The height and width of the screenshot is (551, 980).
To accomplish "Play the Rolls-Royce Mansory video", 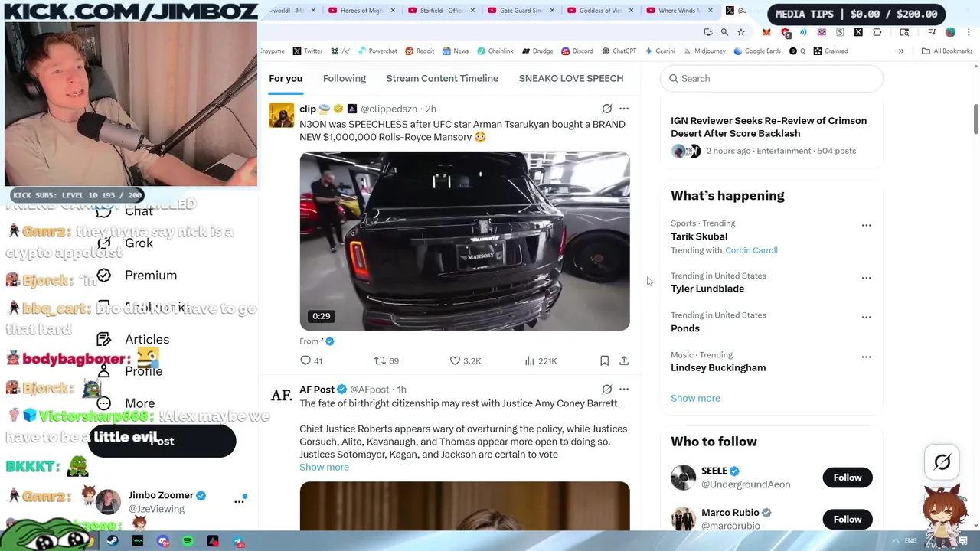I will 465,241.
